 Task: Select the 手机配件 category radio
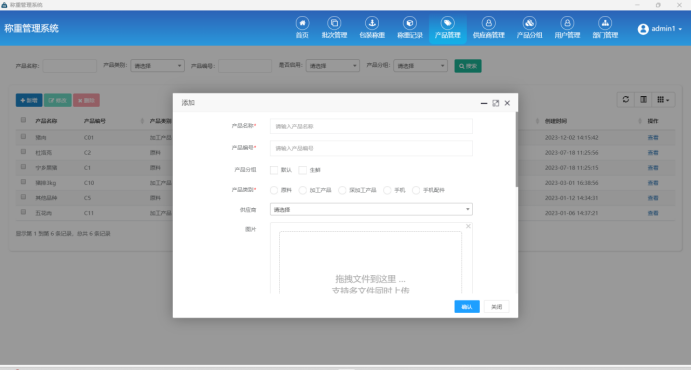coord(416,190)
